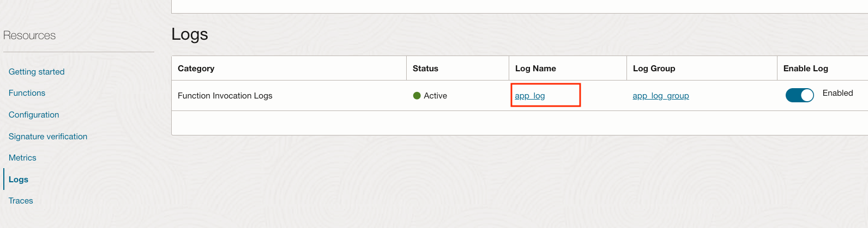868x228 pixels.
Task: Click the Log Name column header
Action: coord(535,69)
